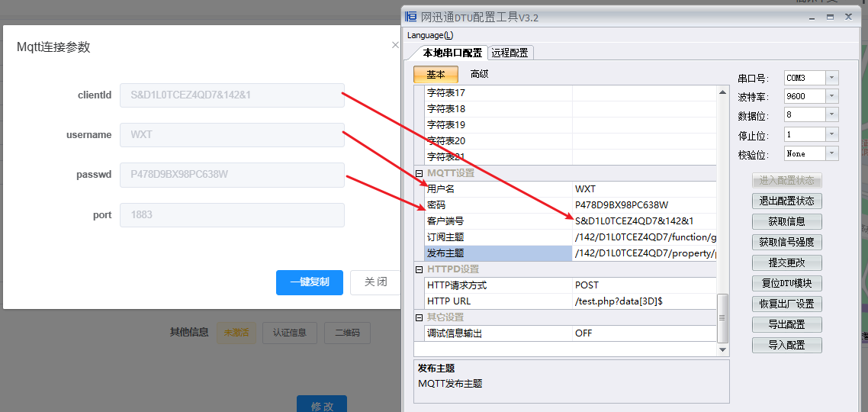Collapse the HTTPD设置 section

419,269
